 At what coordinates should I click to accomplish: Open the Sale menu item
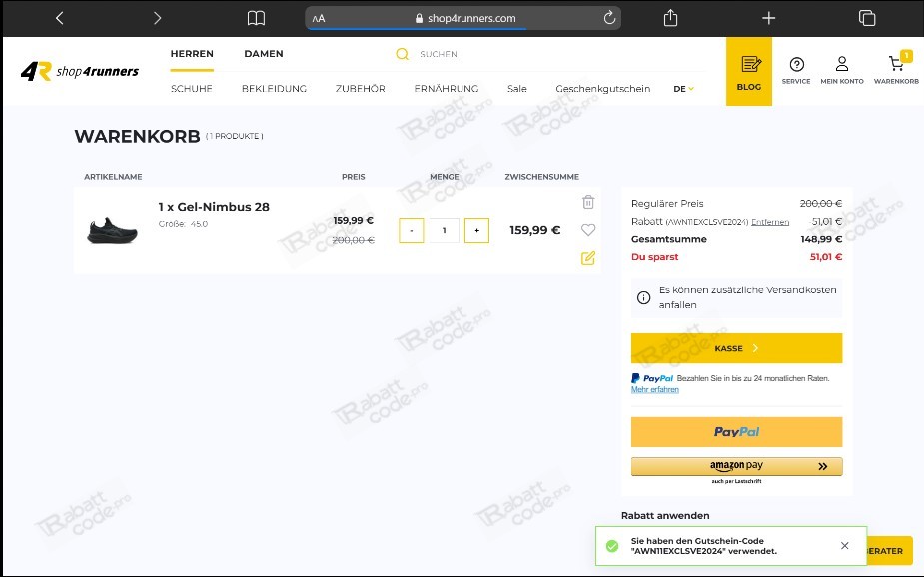point(516,89)
